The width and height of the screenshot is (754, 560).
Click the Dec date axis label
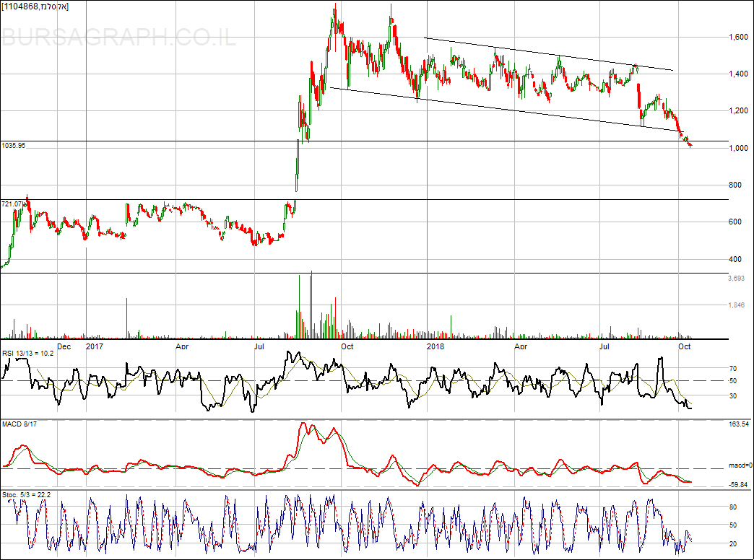tap(64, 346)
